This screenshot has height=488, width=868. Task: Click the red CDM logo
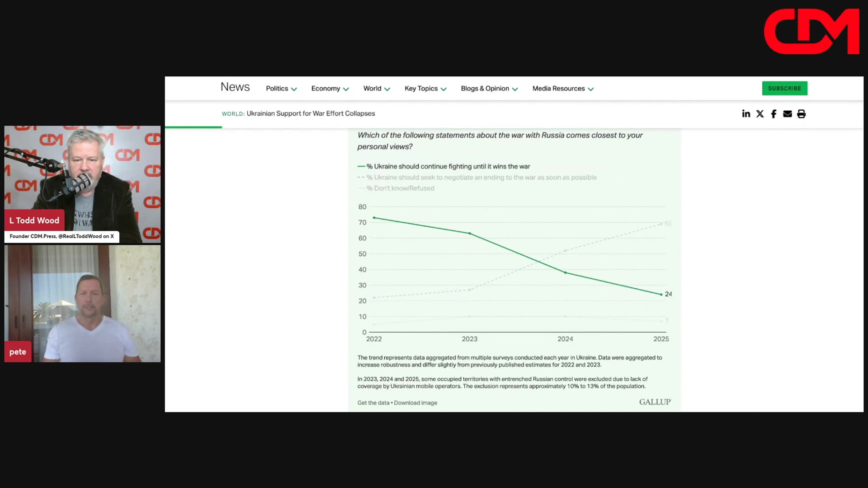pyautogui.click(x=811, y=32)
